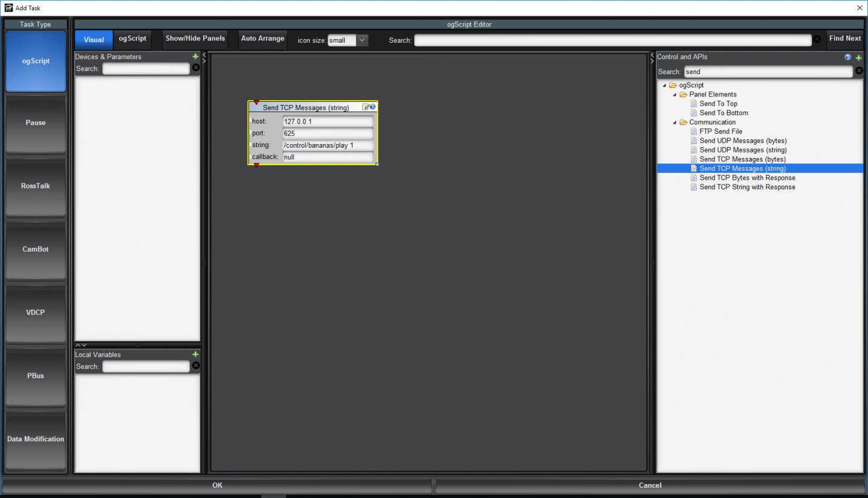Select Send To Bottom in the tree
This screenshot has height=498, width=868.
[724, 113]
